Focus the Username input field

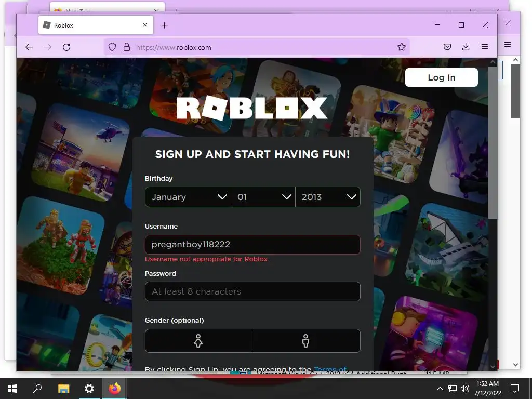pos(252,245)
